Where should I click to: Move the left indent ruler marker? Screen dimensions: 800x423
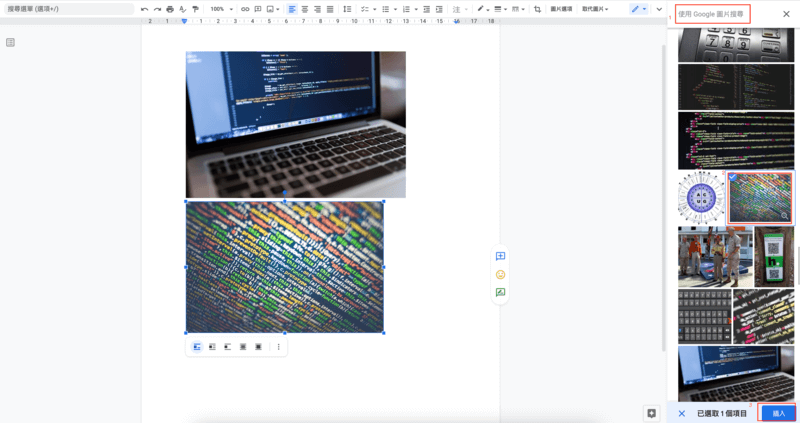pyautogui.click(x=184, y=21)
